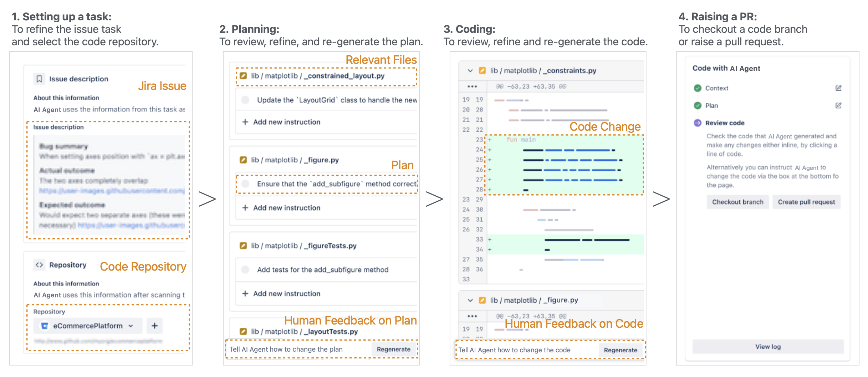Click the eCommercePlatform Bitbucket icon

click(x=45, y=326)
